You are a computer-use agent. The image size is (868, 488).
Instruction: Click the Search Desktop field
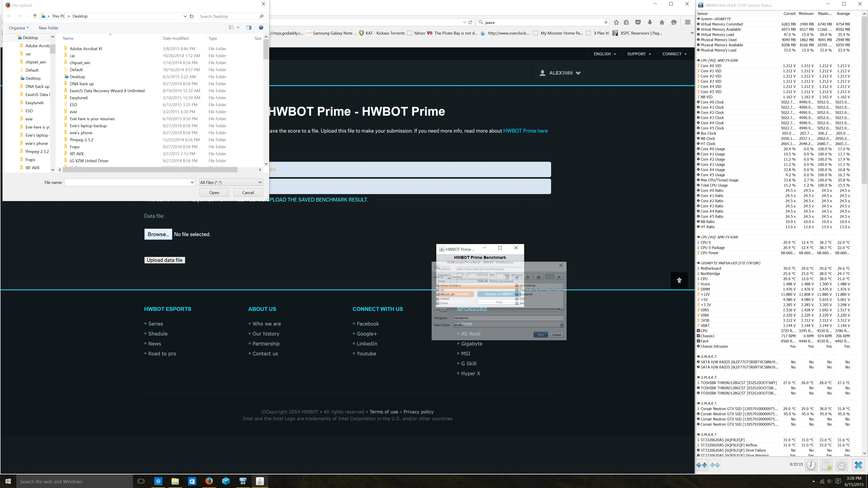pyautogui.click(x=231, y=16)
